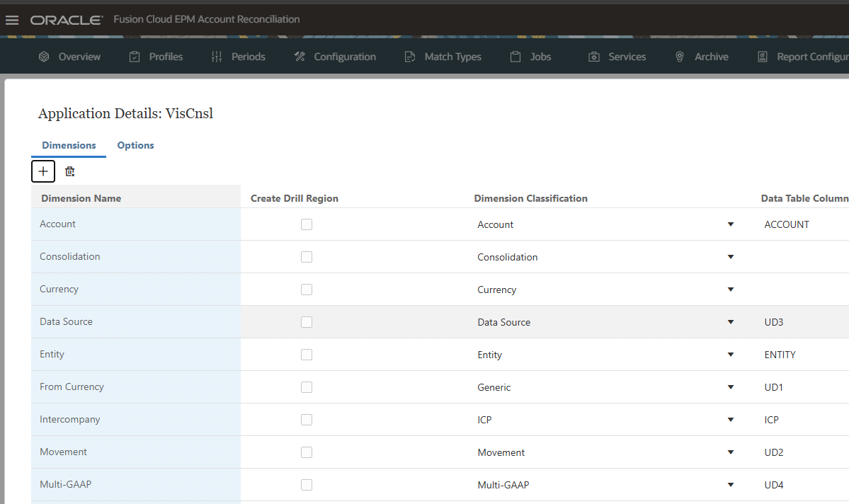Expand Data Source row classification dropdown
Viewport: 849px width, 504px height.
pyautogui.click(x=731, y=322)
